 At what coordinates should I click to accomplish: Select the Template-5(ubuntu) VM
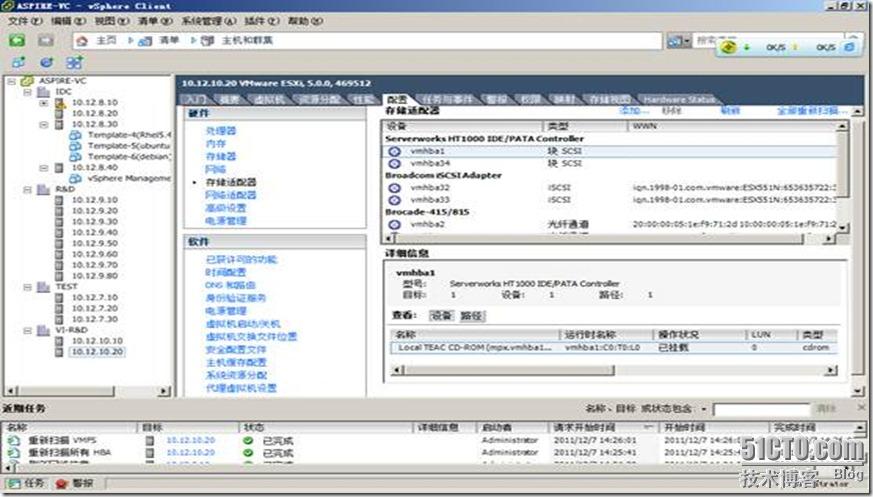(x=129, y=146)
